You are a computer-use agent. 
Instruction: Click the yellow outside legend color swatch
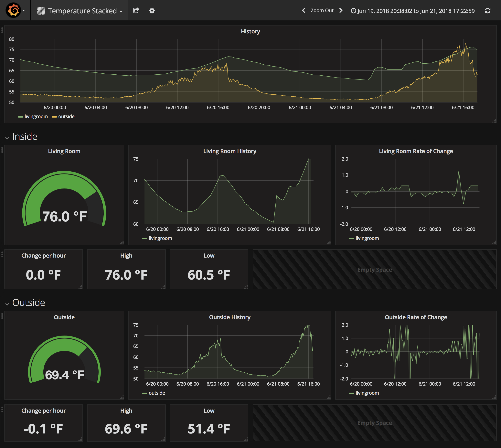click(x=54, y=117)
